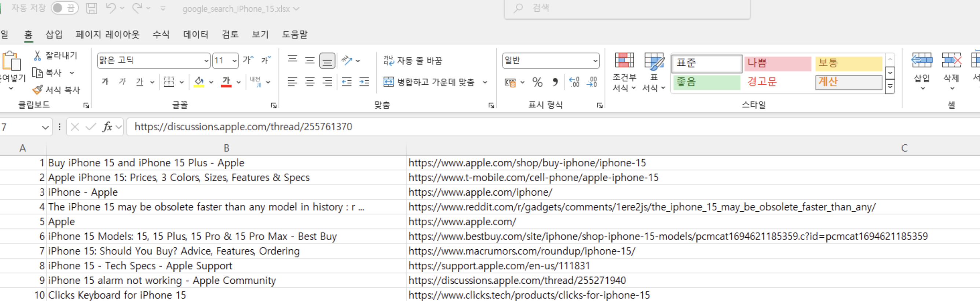The height and width of the screenshot is (301, 980).
Task: Click middle align icon
Action: pos(310,60)
